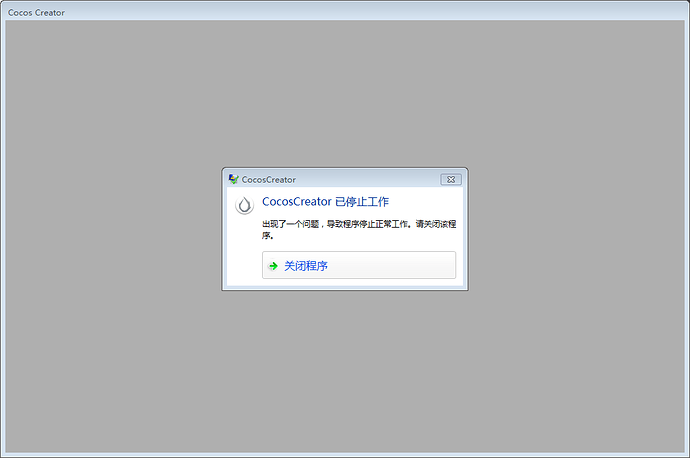Click the error description text '出现了一个问题'

pyautogui.click(x=290, y=224)
